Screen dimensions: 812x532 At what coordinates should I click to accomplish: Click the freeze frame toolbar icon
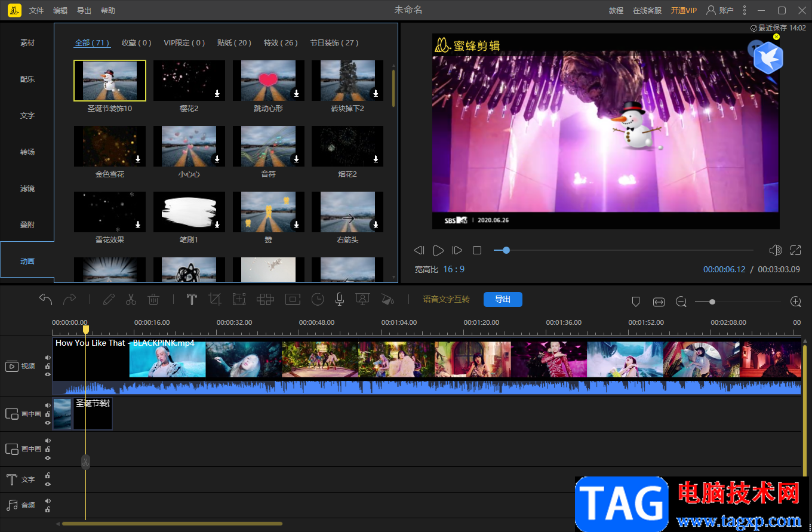[x=293, y=299]
